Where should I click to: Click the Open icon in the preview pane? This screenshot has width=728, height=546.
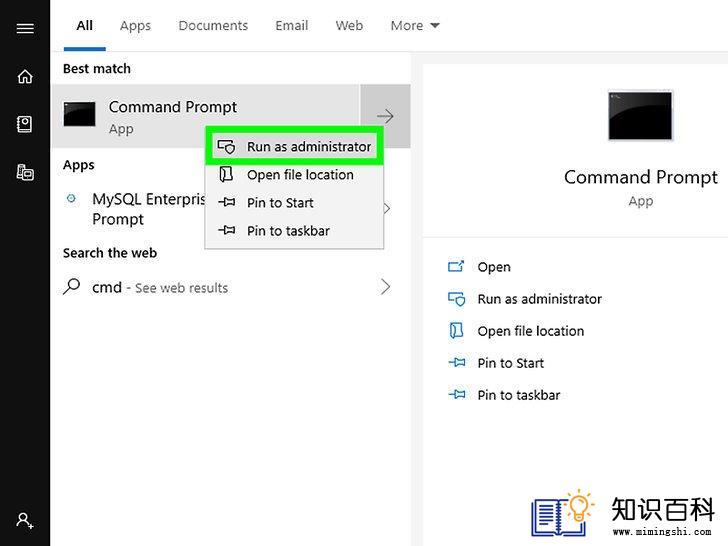coord(456,266)
